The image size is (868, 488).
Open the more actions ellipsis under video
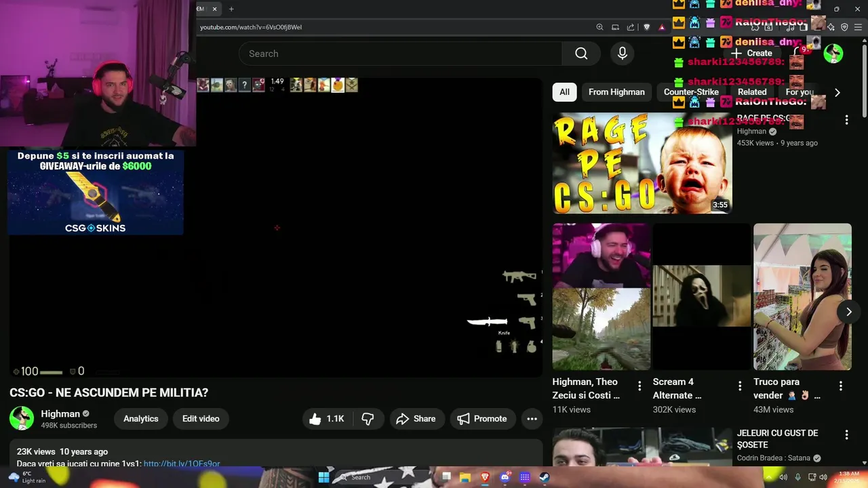tap(532, 419)
